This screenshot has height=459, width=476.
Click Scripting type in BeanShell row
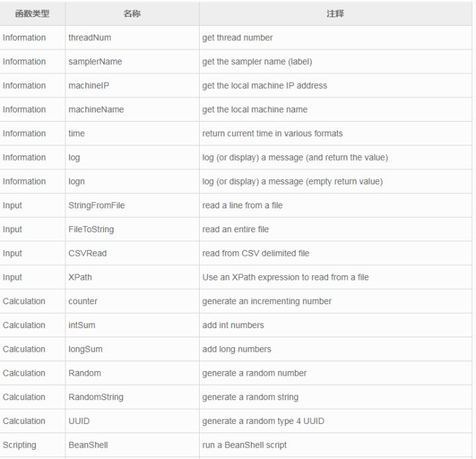coord(19,445)
